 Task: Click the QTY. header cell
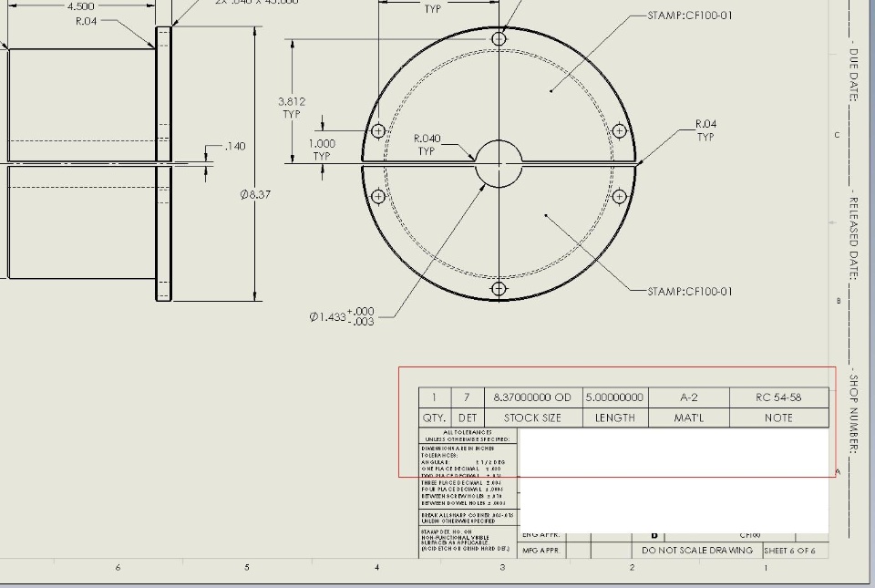[435, 418]
